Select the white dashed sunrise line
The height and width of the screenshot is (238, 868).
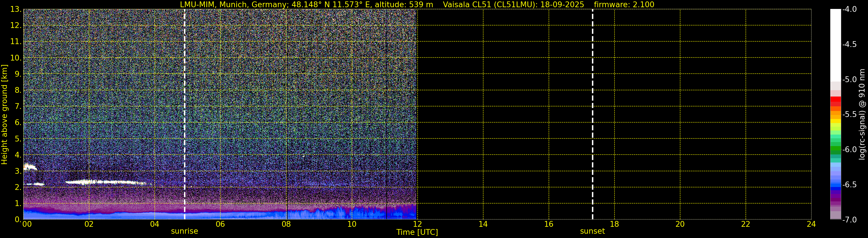(x=185, y=114)
